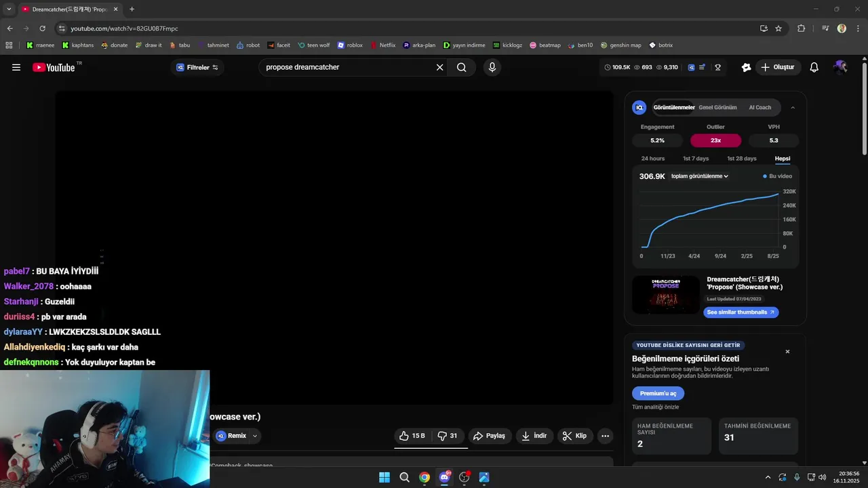Start voice search with the microphone
Image resolution: width=868 pixels, height=488 pixels.
click(x=492, y=67)
